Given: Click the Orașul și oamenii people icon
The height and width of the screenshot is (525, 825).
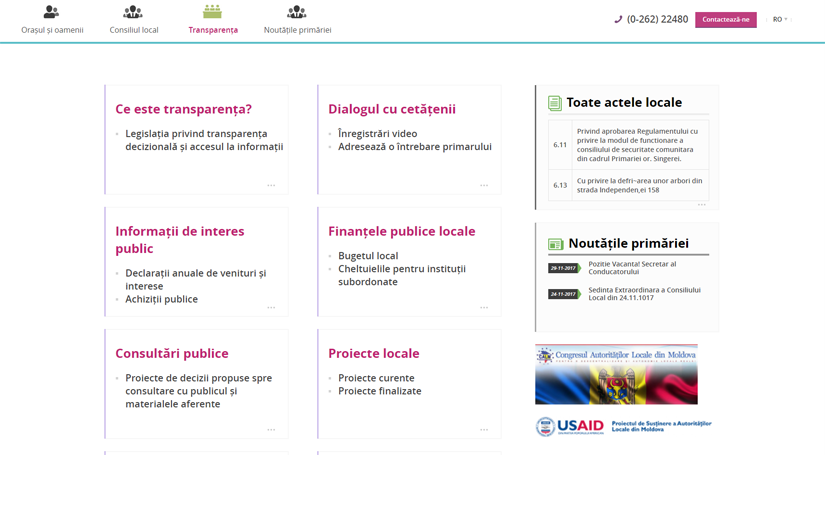Looking at the screenshot, I should click(x=51, y=12).
